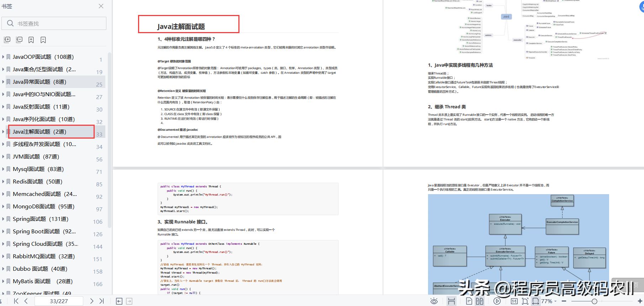The image size is (644, 306).
Task: Click page number 106 in bookmark list
Action: 97,222
